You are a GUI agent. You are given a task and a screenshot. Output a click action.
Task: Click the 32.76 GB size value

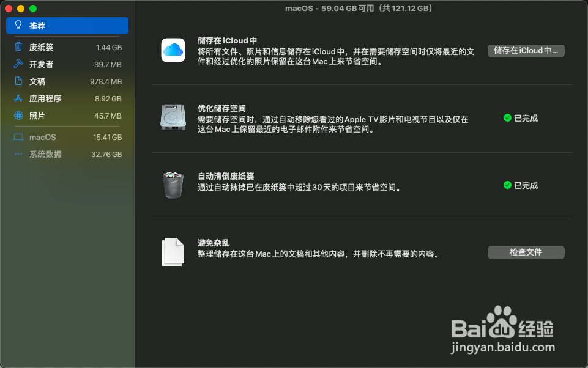(106, 155)
